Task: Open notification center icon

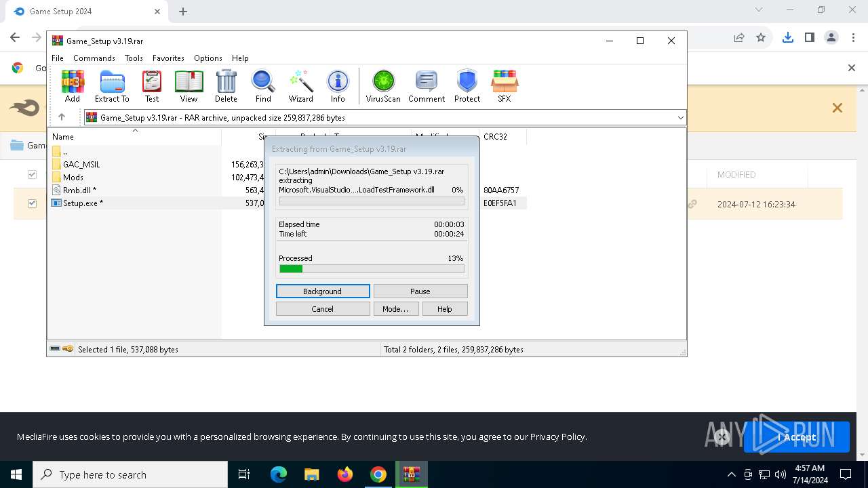Action: [846, 474]
